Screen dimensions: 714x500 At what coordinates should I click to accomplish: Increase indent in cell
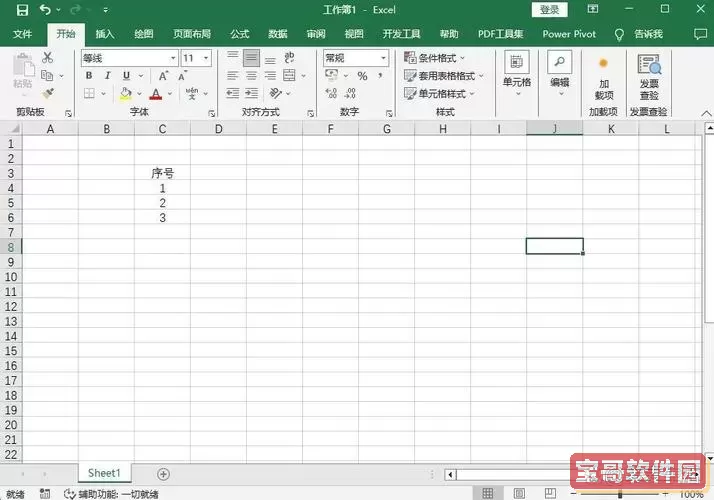tap(251, 93)
